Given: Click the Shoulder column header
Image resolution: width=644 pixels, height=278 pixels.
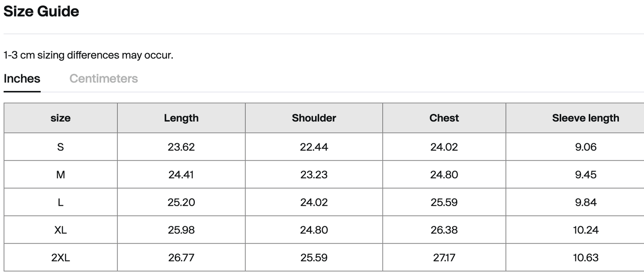Looking at the screenshot, I should (x=314, y=118).
